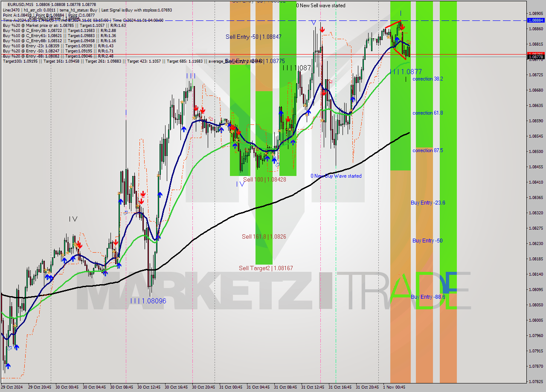Image resolution: width=546 pixels, height=392 pixels.
Task: Click the 'Sell 100 | 1.08428' label
Action: (264, 179)
